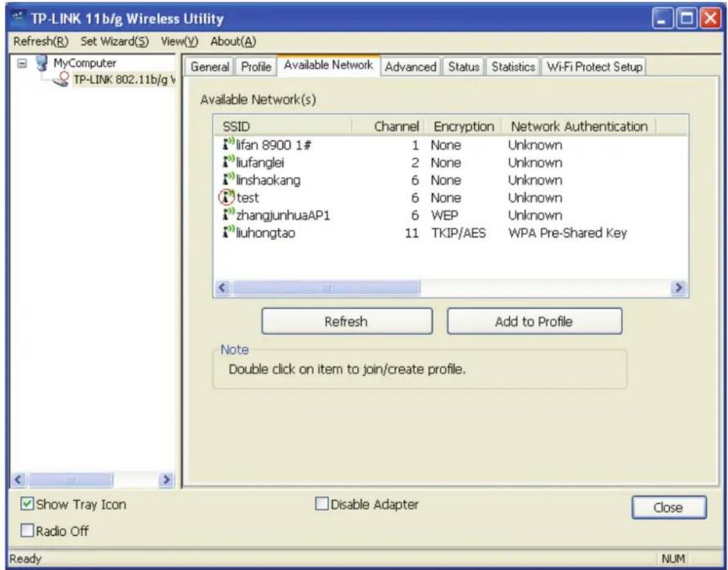Click the network list horizontal scrollbar thumb
728x570 pixels.
coord(325,288)
